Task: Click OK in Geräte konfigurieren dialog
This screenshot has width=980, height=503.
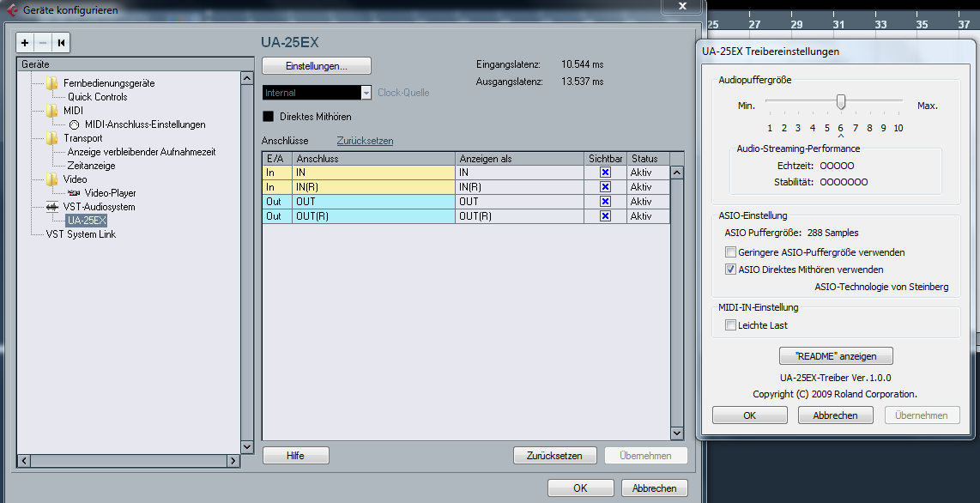Action: click(581, 488)
